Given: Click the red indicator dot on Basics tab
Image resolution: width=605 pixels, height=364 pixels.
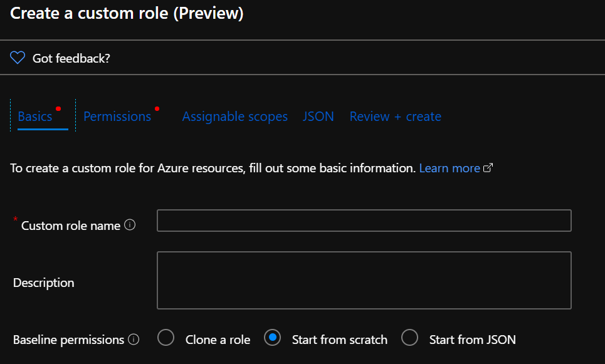Looking at the screenshot, I should [58, 108].
